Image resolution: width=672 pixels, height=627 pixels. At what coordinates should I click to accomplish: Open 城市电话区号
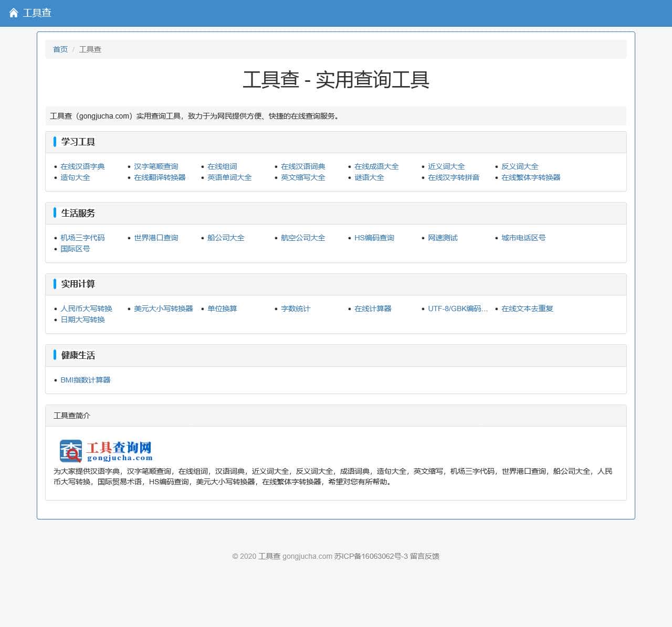pyautogui.click(x=523, y=238)
